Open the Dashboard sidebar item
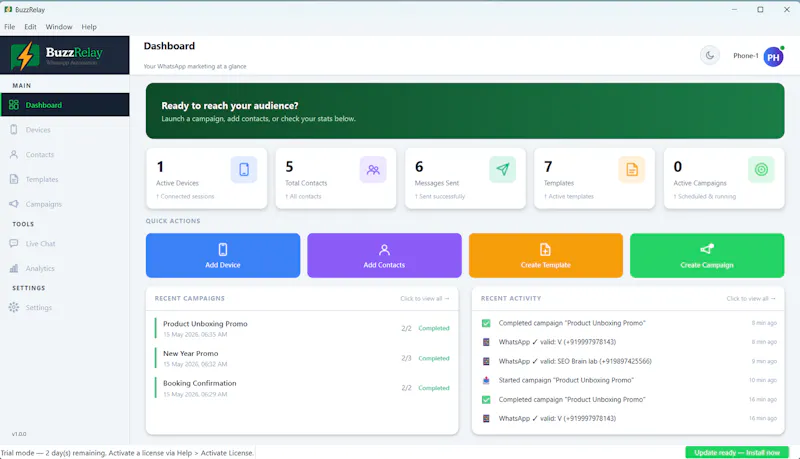 pyautogui.click(x=65, y=105)
